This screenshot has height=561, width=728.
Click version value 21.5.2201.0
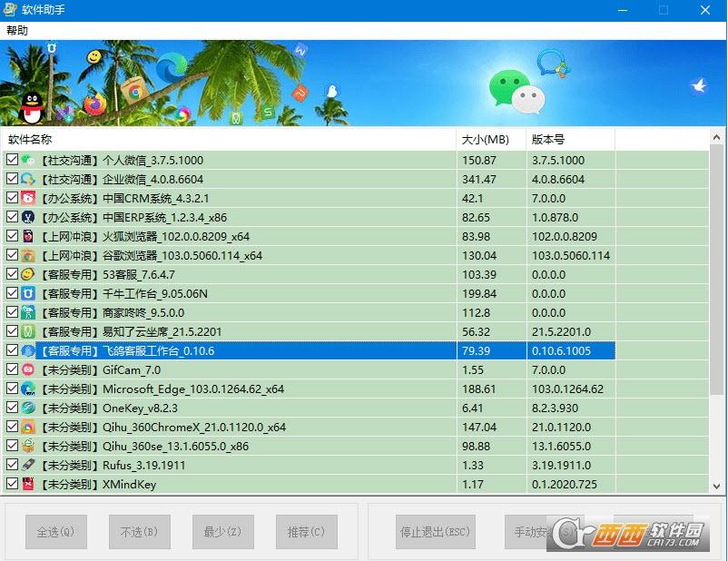tap(561, 331)
